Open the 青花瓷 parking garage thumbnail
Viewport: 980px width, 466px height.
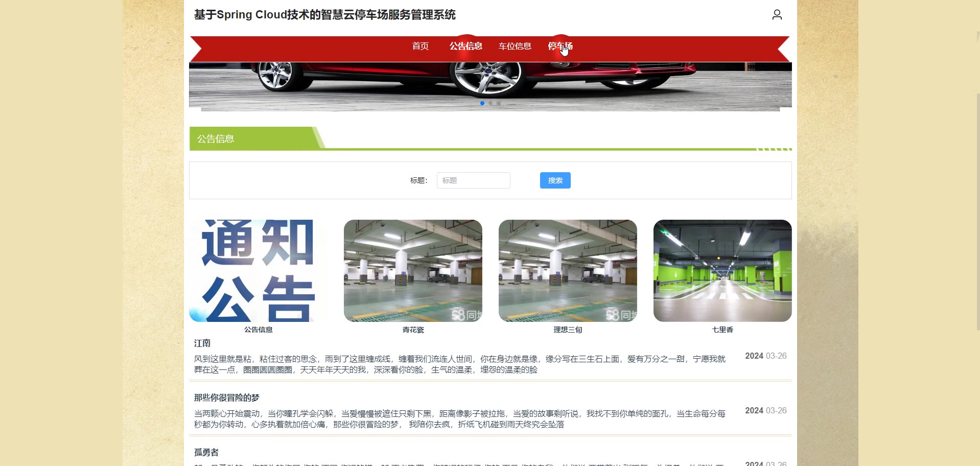[413, 271]
